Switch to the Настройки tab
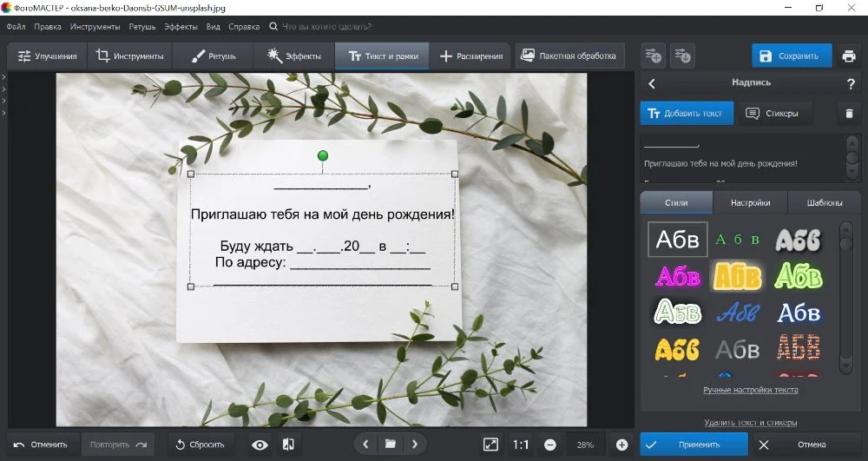Viewport: 868px width, 461px height. tap(750, 203)
